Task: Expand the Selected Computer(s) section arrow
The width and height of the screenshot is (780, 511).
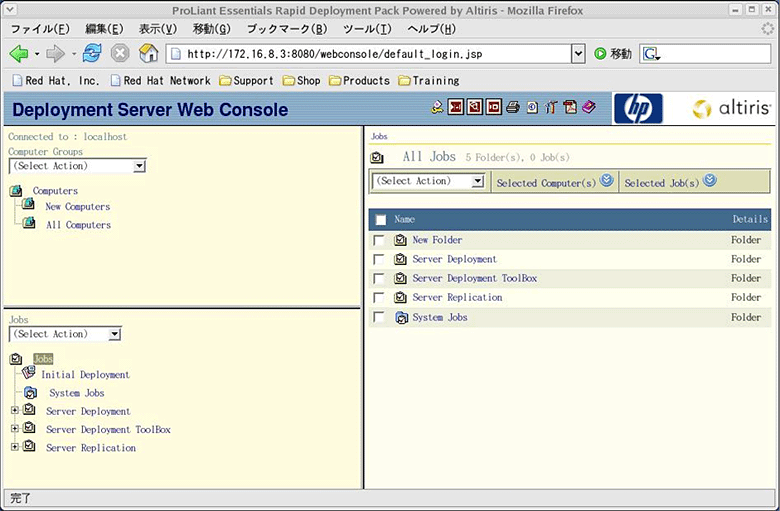Action: point(606,180)
